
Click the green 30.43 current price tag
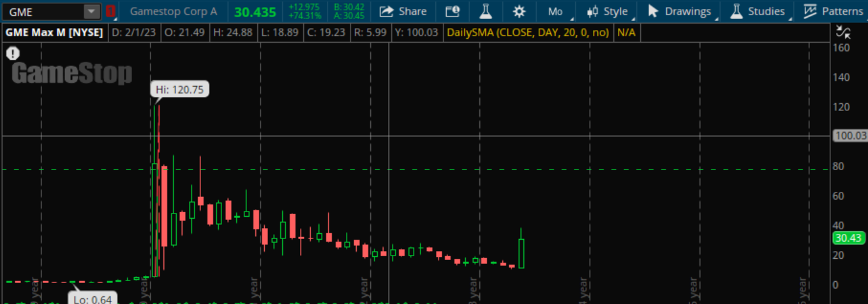(x=849, y=238)
